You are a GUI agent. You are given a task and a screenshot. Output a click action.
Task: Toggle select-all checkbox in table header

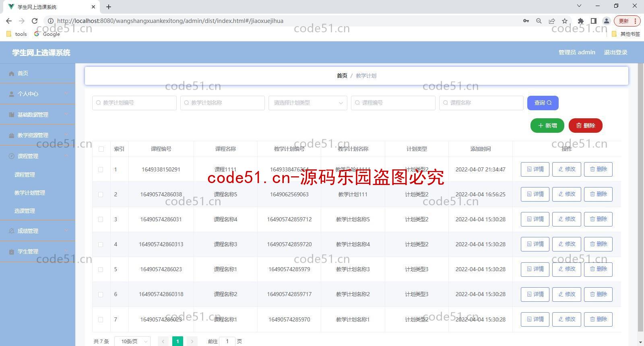click(x=101, y=149)
